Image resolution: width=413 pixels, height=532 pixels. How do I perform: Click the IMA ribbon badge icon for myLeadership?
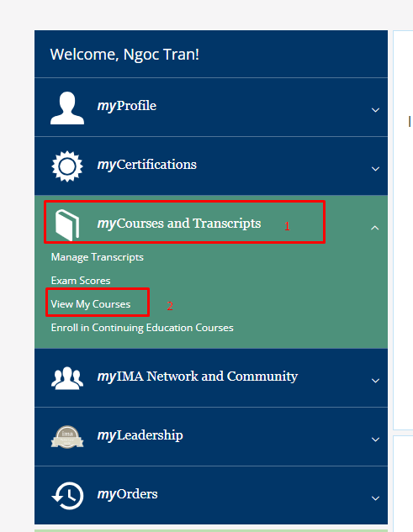(x=67, y=437)
